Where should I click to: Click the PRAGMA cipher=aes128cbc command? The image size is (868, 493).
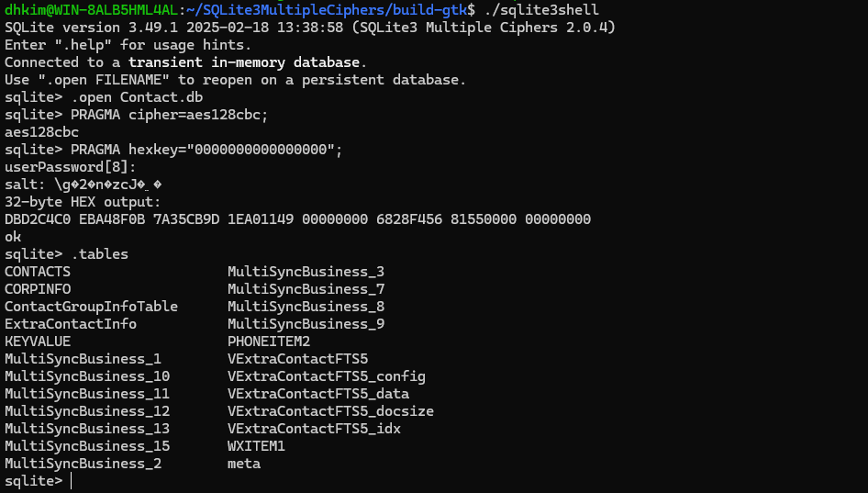click(169, 115)
